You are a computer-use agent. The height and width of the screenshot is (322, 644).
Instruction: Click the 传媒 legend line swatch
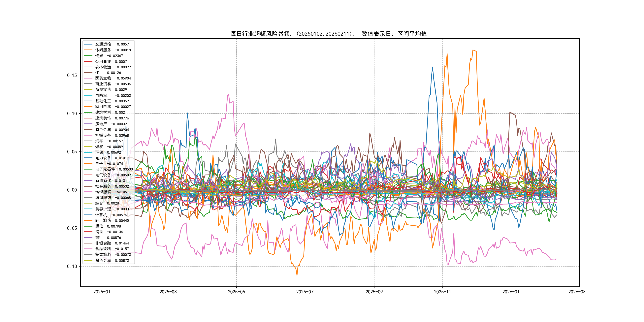(x=88, y=56)
